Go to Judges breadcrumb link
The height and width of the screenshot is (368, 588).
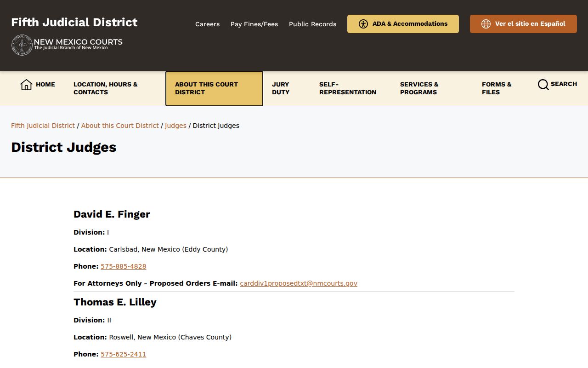click(x=175, y=126)
